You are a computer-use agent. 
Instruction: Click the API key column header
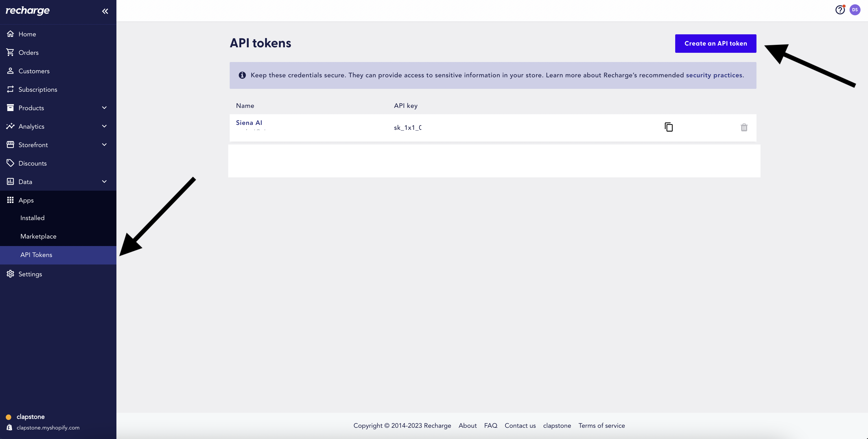(x=406, y=106)
